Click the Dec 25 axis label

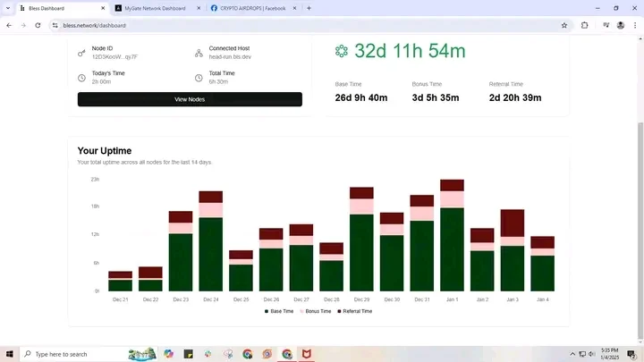pos(241,299)
